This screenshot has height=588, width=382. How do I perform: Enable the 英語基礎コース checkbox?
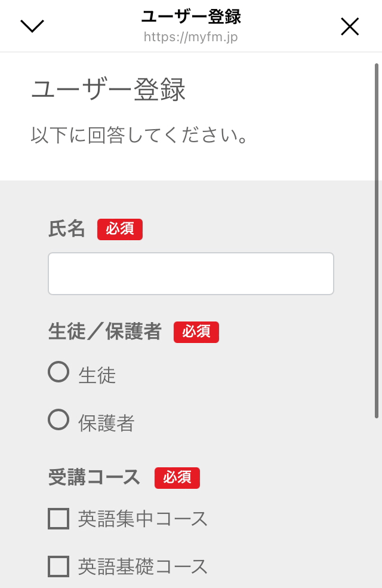58,566
